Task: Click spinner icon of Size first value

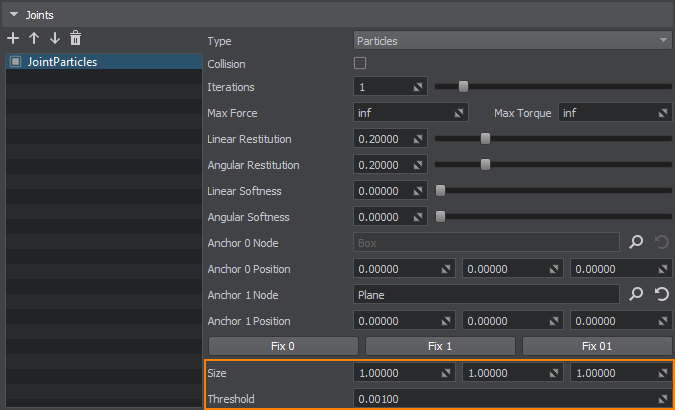Action: tap(446, 373)
